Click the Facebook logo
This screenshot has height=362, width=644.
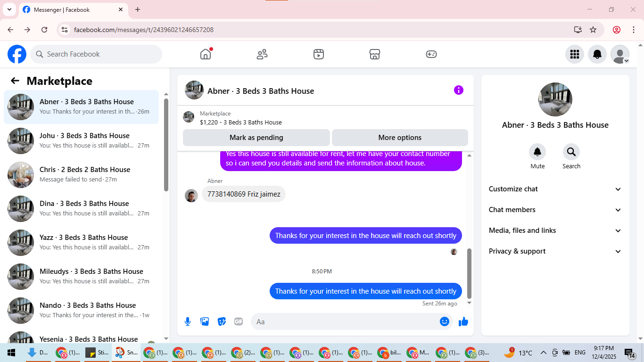pyautogui.click(x=17, y=54)
